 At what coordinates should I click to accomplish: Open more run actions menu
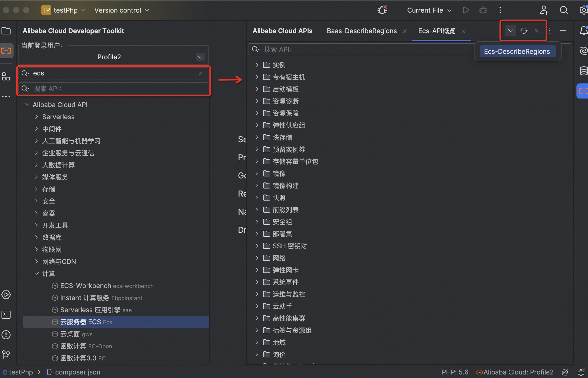pyautogui.click(x=500, y=10)
